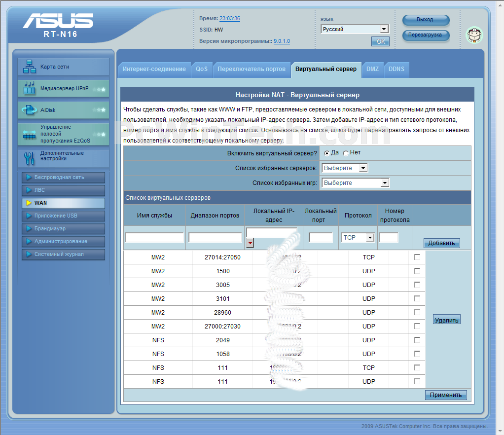Open the Брандмауэр menu item

tap(63, 228)
